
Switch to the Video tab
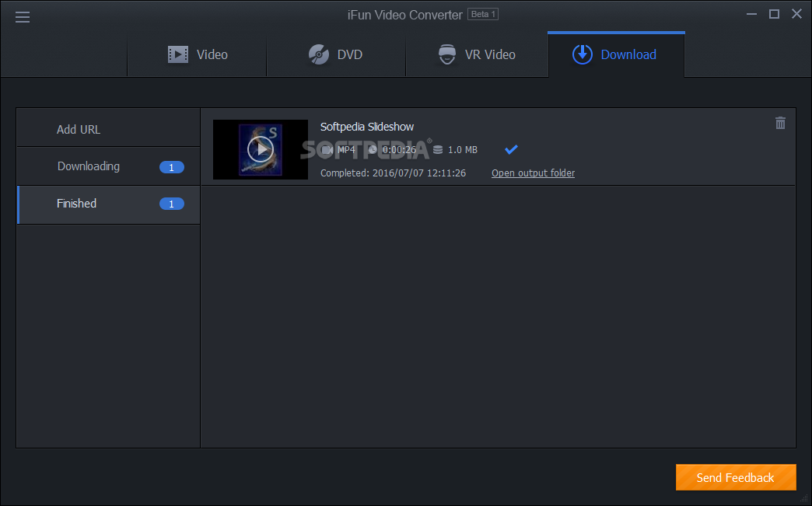click(x=198, y=54)
